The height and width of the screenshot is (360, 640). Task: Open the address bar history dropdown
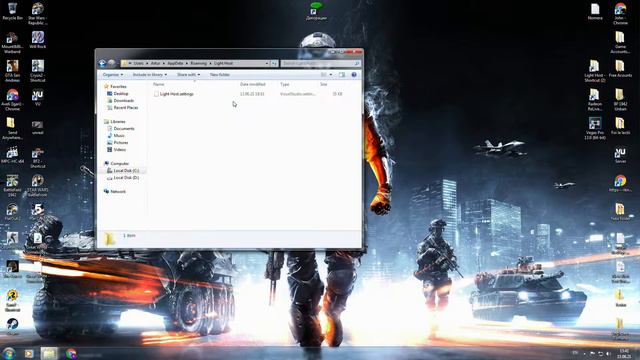tap(267, 63)
